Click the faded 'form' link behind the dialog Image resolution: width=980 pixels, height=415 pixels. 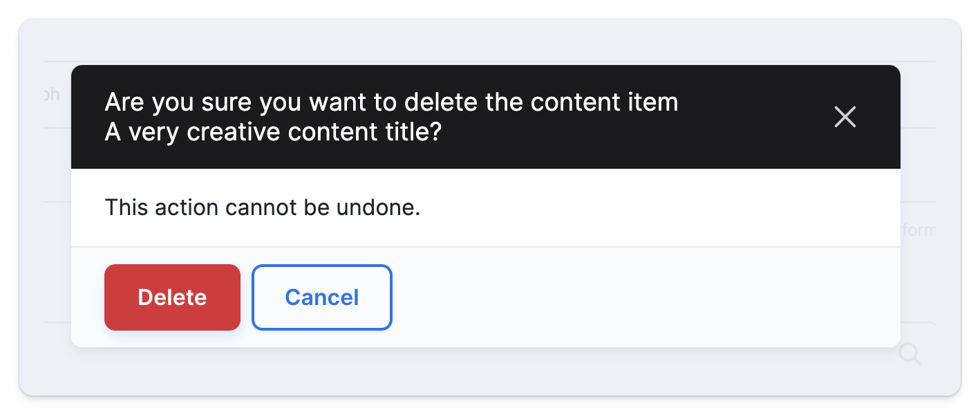click(x=919, y=230)
